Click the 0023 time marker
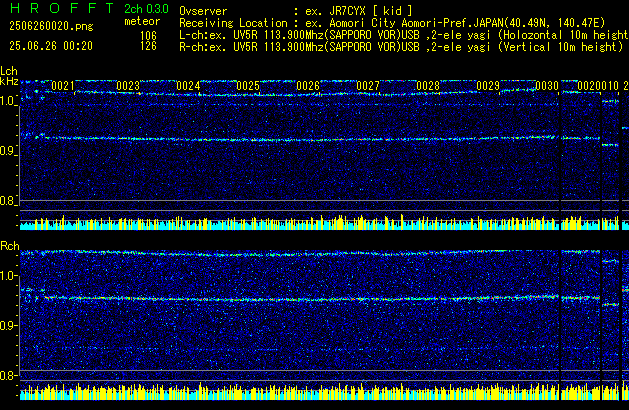The width and height of the screenshot is (629, 410). [128, 86]
